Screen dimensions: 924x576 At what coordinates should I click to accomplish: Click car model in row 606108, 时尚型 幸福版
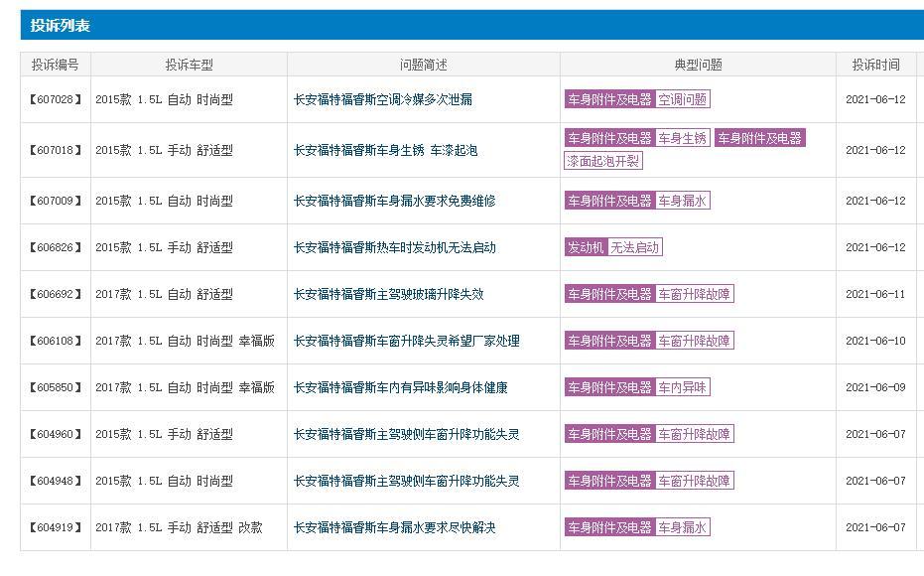(185, 341)
